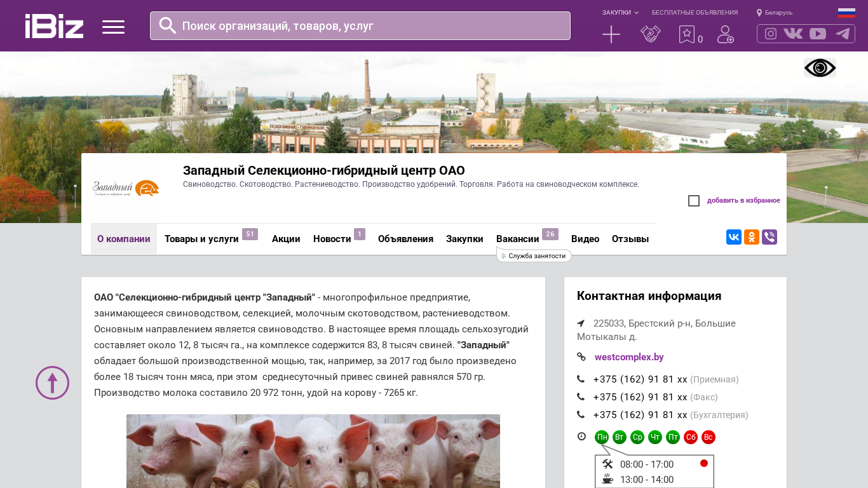Expand the ЗАКУПКИ dropdown in header
The image size is (868, 488).
(x=621, y=13)
